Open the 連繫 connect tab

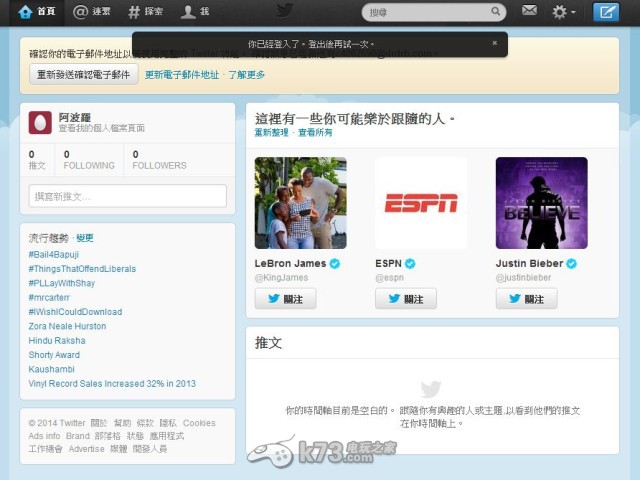tap(93, 12)
